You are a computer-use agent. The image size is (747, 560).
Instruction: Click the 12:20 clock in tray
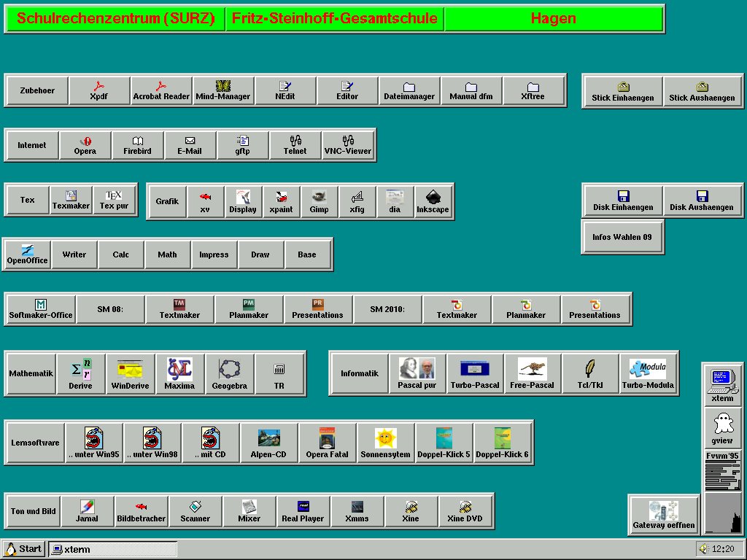pos(723,549)
